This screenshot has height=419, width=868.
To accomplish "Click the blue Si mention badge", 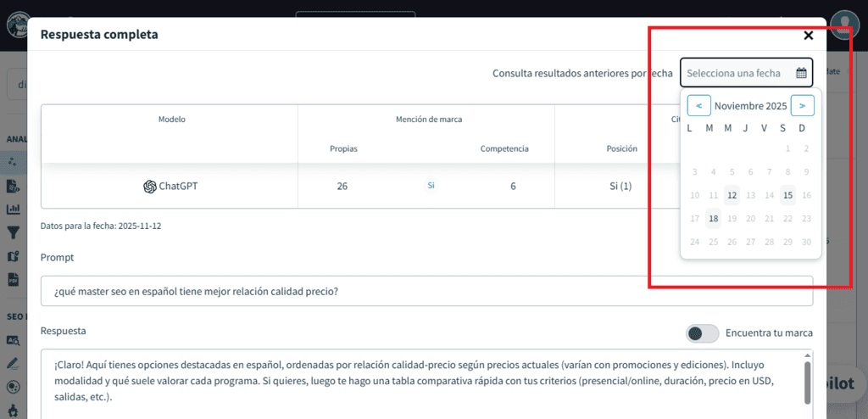I will pos(431,186).
